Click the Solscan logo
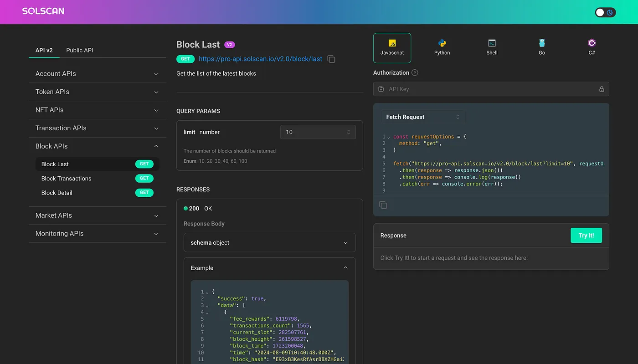 tap(43, 11)
